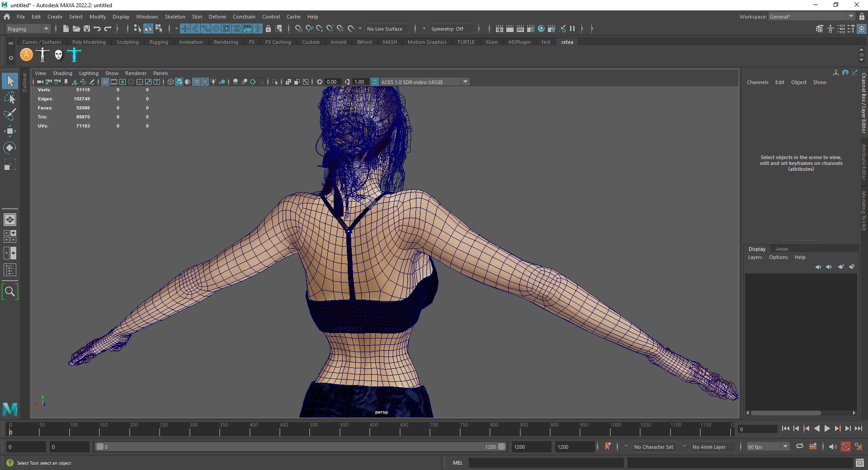Click the orange 'A' shelf icon
868x470 pixels.
(x=27, y=55)
